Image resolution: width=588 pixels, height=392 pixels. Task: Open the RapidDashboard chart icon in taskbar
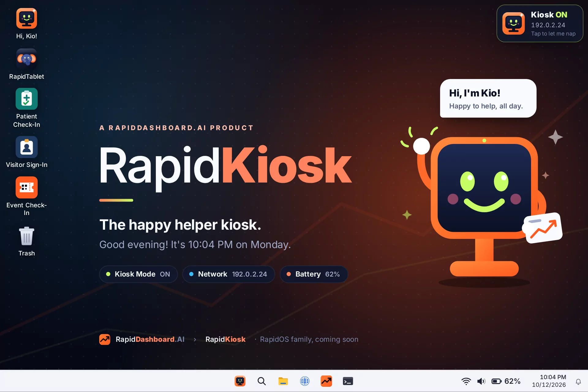pos(326,381)
